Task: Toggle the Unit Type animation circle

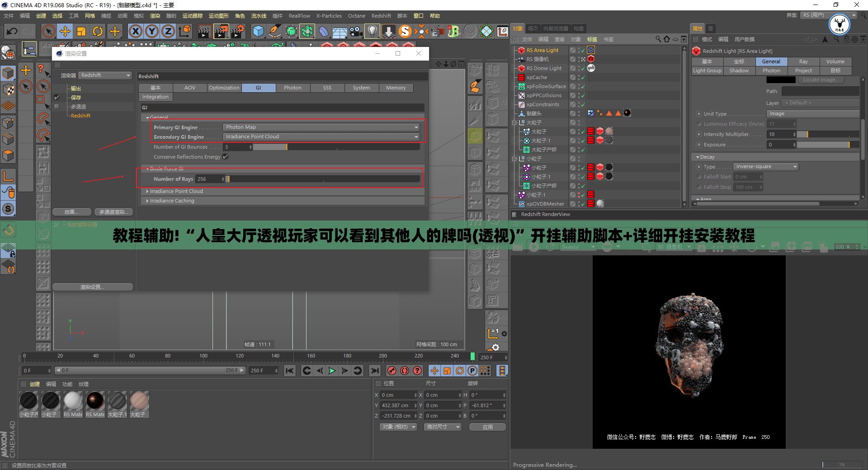Action: [x=699, y=114]
